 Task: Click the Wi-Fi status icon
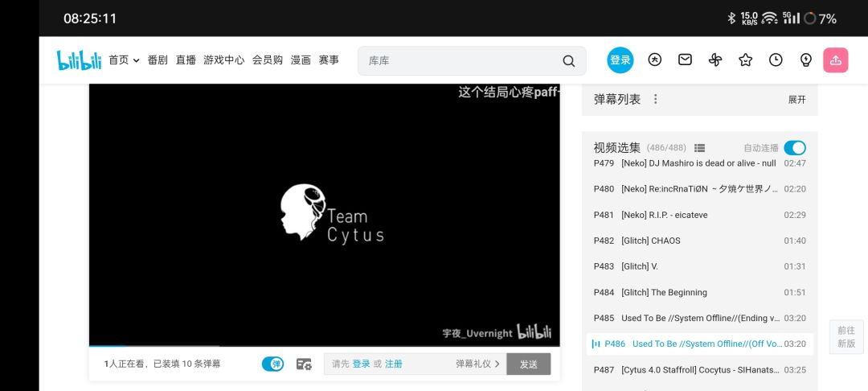click(769, 19)
